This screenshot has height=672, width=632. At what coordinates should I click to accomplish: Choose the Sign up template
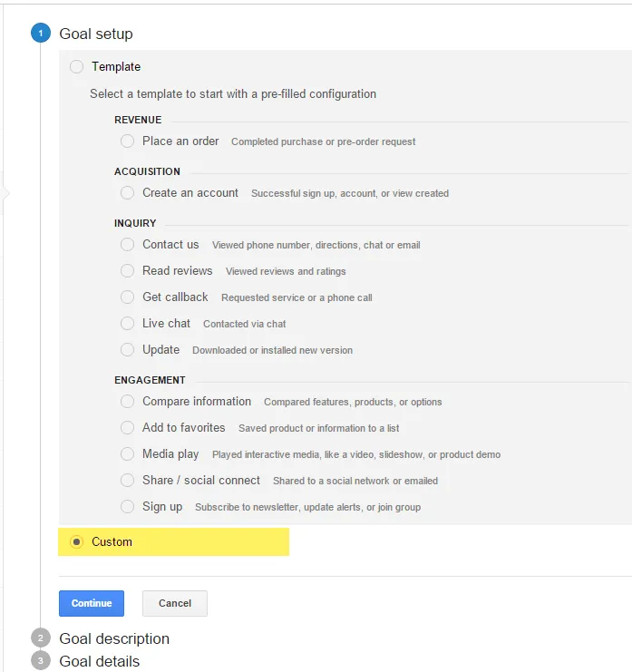pyautogui.click(x=127, y=507)
